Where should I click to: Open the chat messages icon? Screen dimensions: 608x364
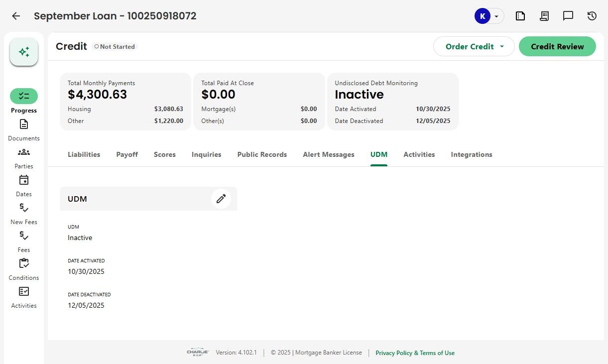568,16
